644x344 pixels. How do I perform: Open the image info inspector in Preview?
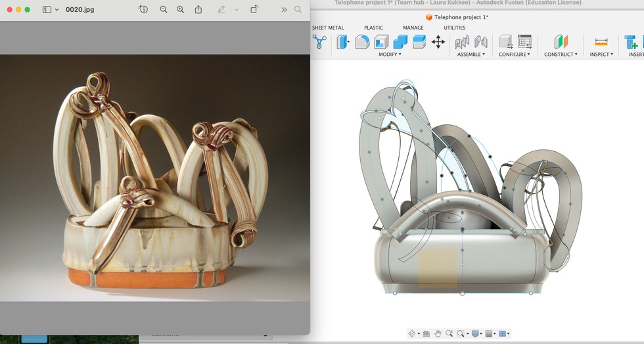tap(143, 9)
